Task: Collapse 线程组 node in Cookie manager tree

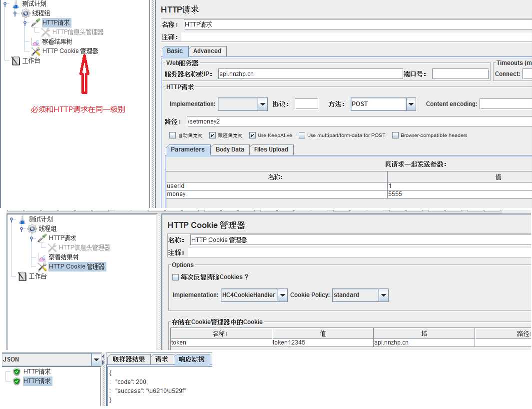Action: pyautogui.click(x=21, y=229)
